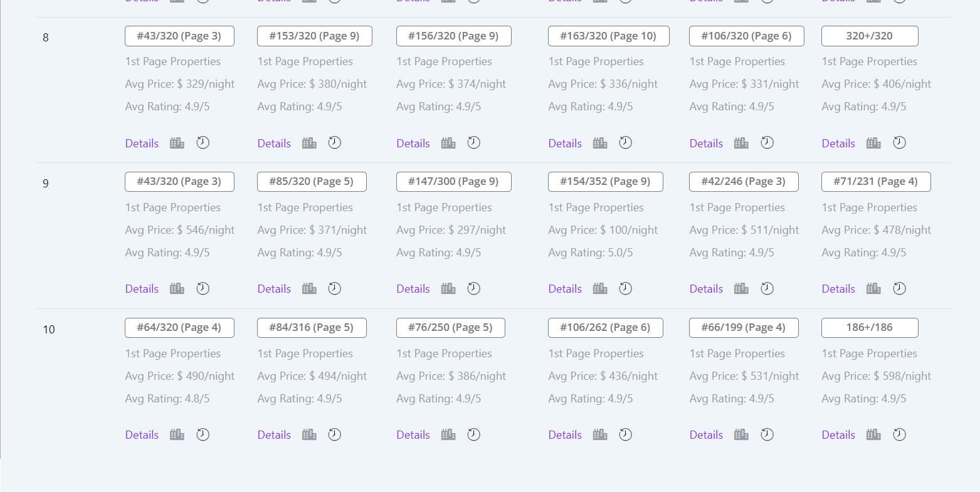Open Details for $100/night card
The height and width of the screenshot is (492, 980).
[x=565, y=289]
